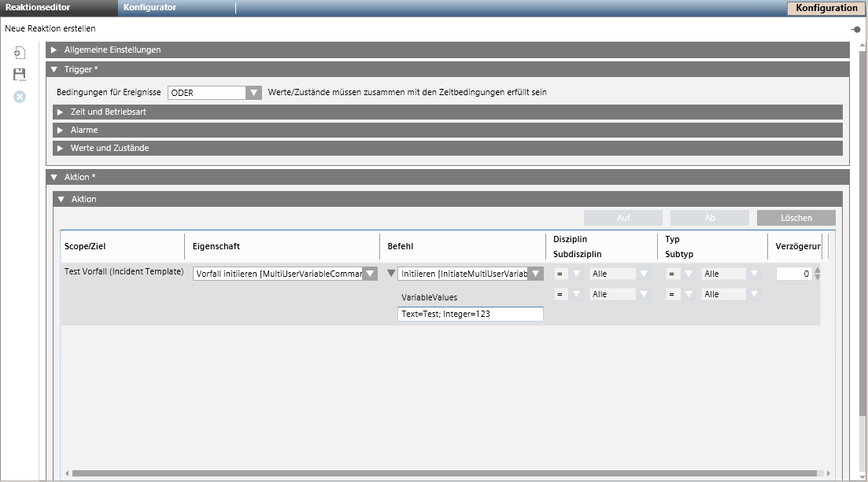The width and height of the screenshot is (868, 482).
Task: Open the Eigenschaft Vorfall initiieren dropdown
Action: click(x=370, y=274)
